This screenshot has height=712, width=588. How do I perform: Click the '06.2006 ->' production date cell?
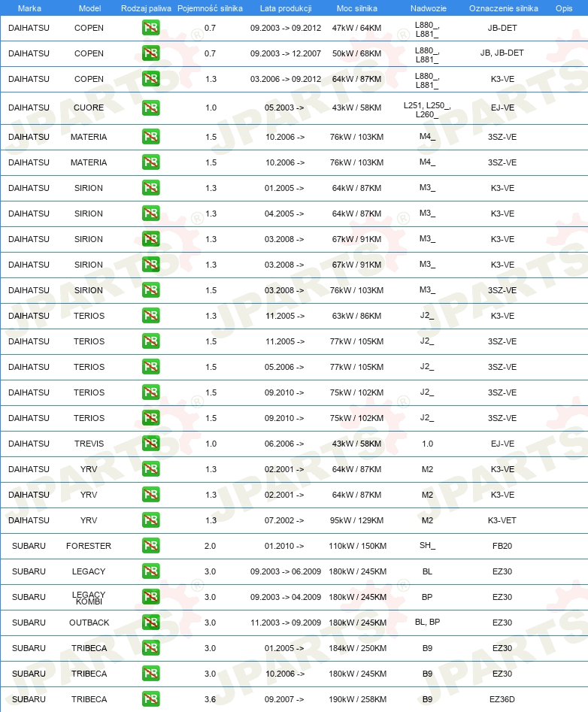284,444
